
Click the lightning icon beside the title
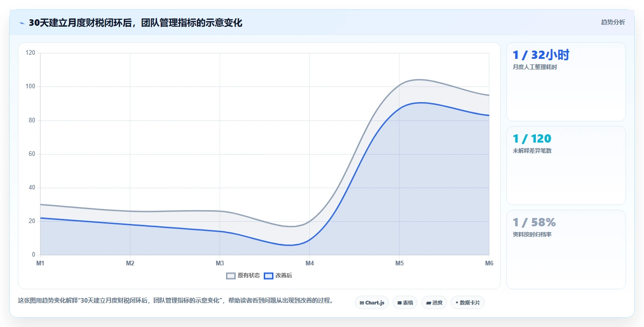coord(22,23)
